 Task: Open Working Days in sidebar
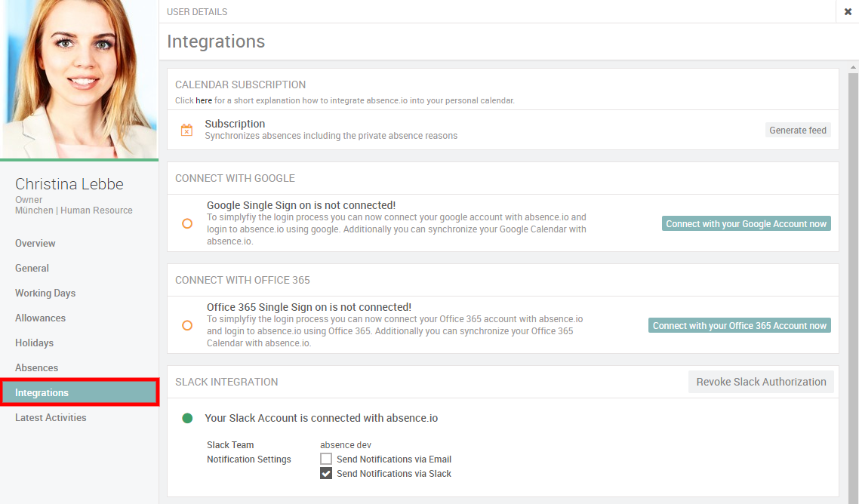[45, 293]
